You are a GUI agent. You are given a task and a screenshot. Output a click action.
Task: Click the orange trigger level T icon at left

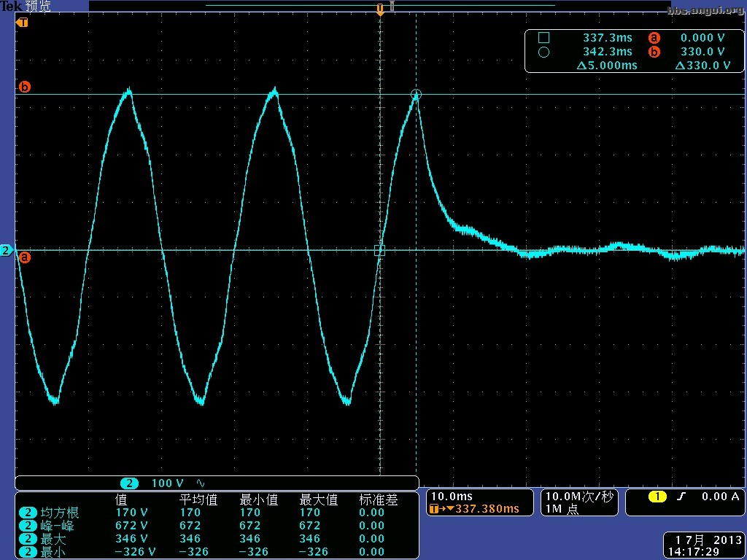click(23, 23)
